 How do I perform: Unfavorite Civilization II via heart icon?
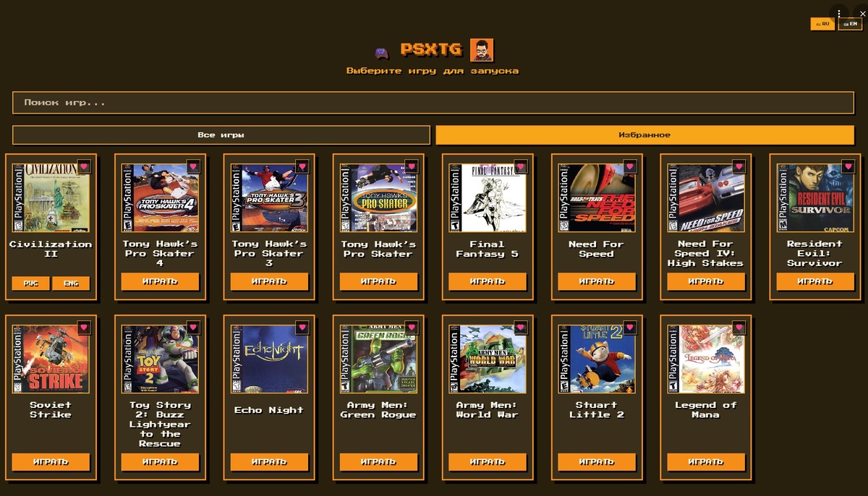point(83,166)
